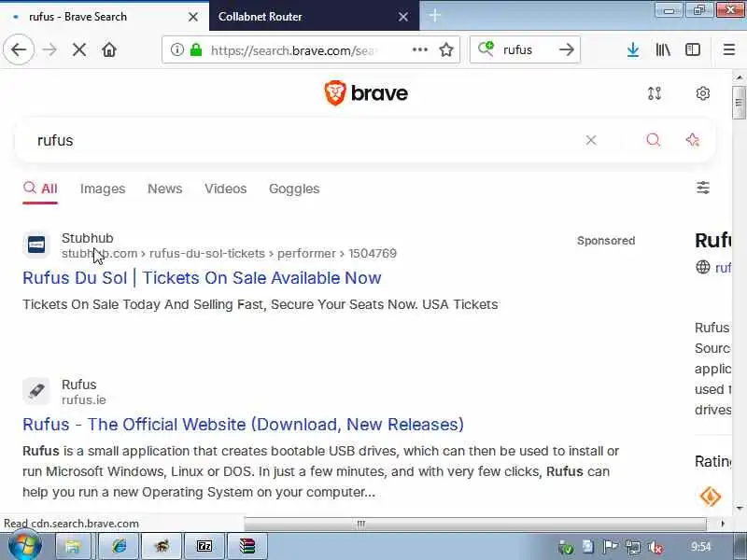
Task: Switch to Images results
Action: [x=103, y=189]
